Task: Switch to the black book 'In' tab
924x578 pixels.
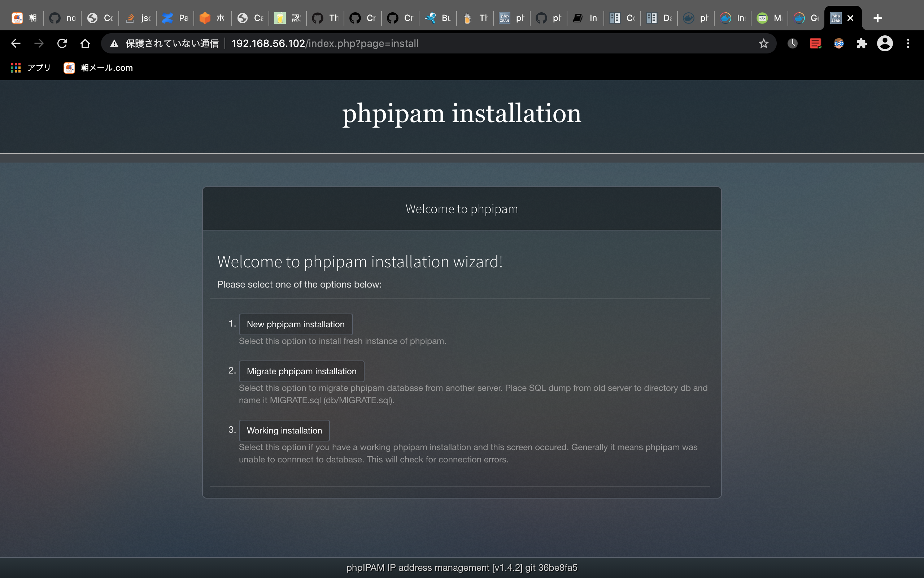Action: (586, 18)
